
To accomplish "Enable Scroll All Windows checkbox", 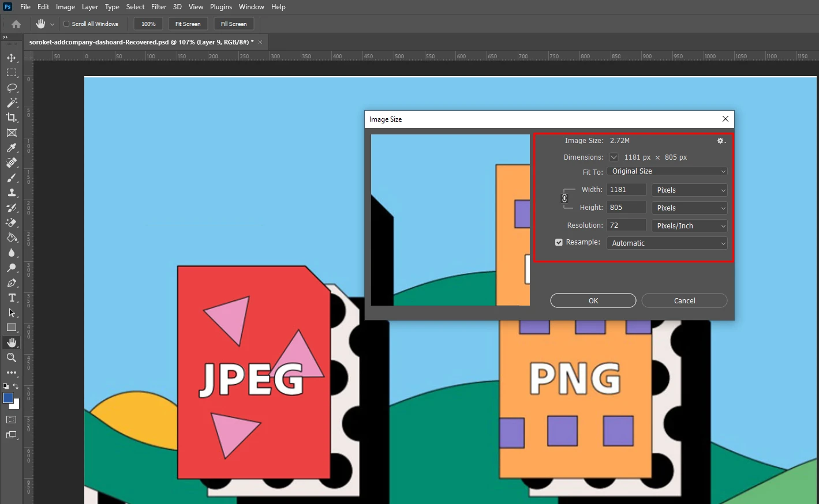I will click(66, 24).
